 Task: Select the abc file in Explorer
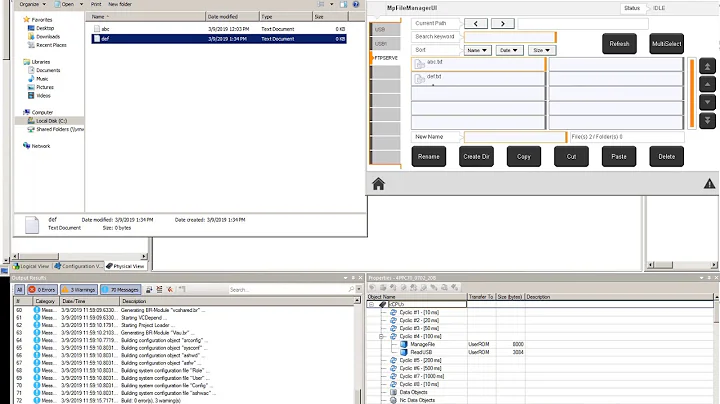tap(219, 29)
